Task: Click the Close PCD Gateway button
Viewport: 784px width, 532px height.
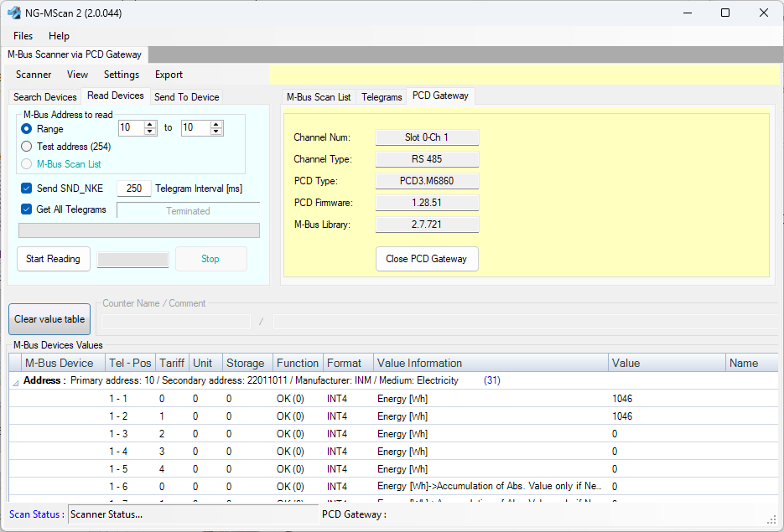Action: click(x=426, y=259)
